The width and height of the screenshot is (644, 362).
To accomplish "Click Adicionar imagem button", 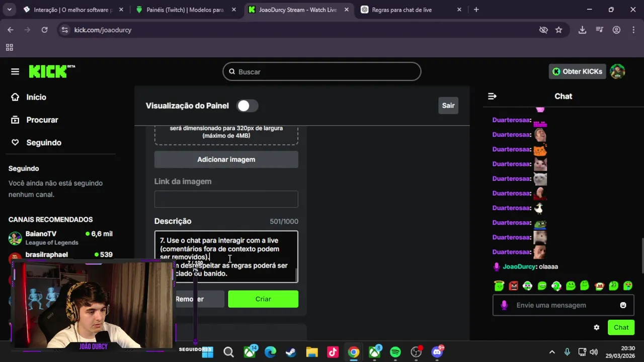I will pyautogui.click(x=226, y=159).
